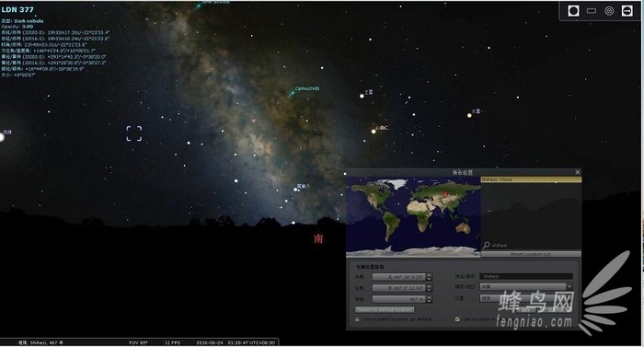Click the magnifier icon in location search

(x=487, y=245)
